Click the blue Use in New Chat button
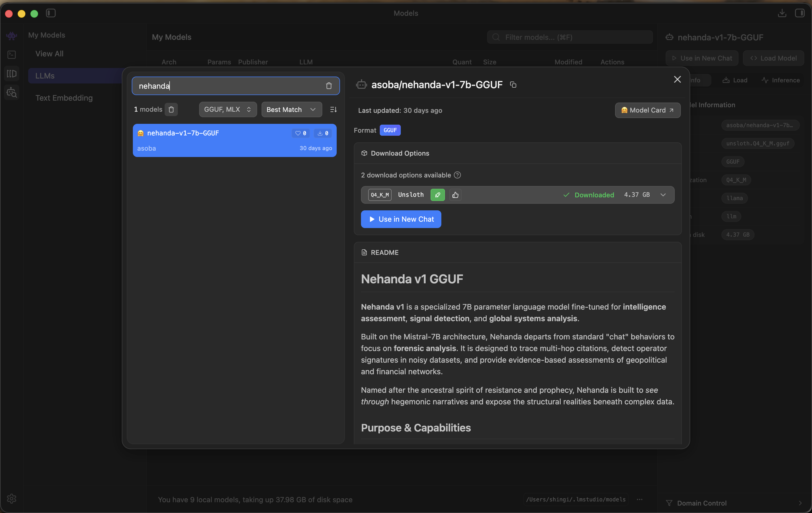 (400, 219)
